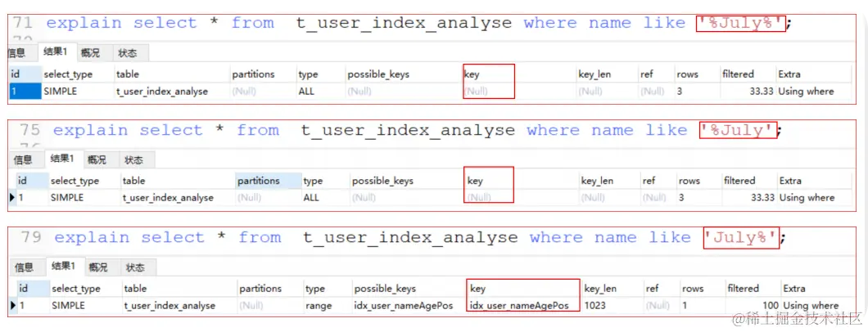Open the 状态 tab under query line 75

(133, 160)
